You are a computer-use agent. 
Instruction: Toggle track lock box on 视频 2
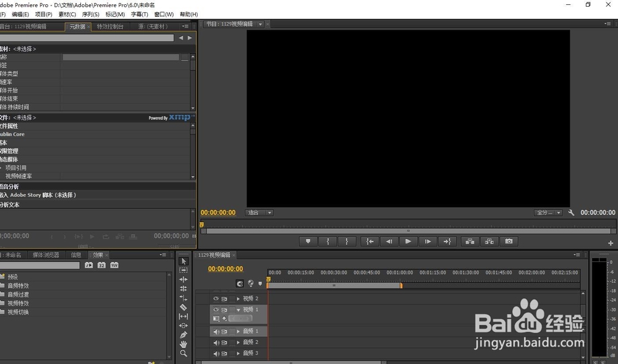coord(232,298)
